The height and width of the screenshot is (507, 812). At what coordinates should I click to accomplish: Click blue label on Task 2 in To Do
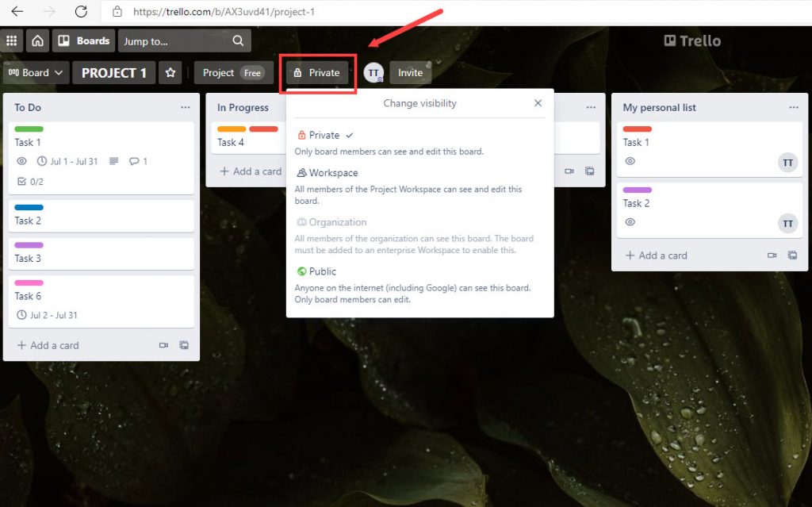pyautogui.click(x=29, y=207)
